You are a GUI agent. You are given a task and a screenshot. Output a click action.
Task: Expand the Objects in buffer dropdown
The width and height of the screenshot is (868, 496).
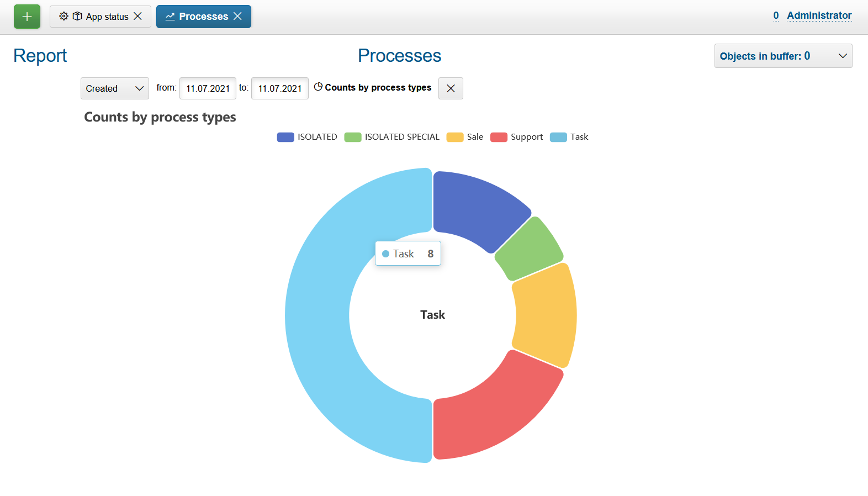click(x=783, y=56)
